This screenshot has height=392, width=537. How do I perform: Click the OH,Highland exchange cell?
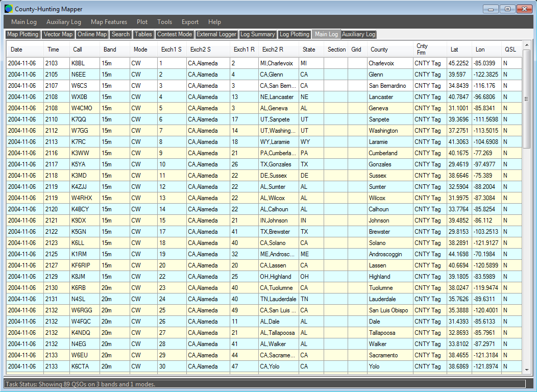[x=278, y=277]
